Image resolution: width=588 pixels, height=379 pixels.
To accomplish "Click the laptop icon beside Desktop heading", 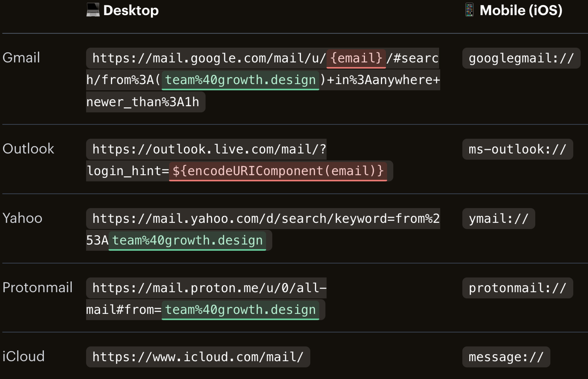I will coord(93,10).
